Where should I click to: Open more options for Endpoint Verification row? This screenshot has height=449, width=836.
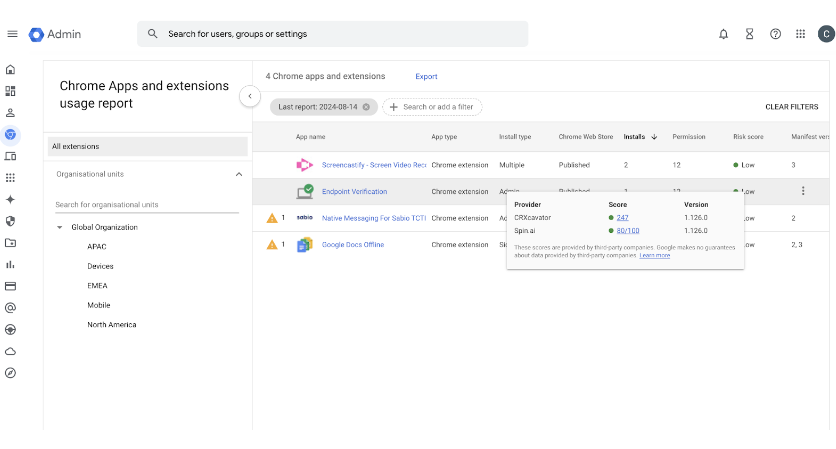pyautogui.click(x=803, y=191)
